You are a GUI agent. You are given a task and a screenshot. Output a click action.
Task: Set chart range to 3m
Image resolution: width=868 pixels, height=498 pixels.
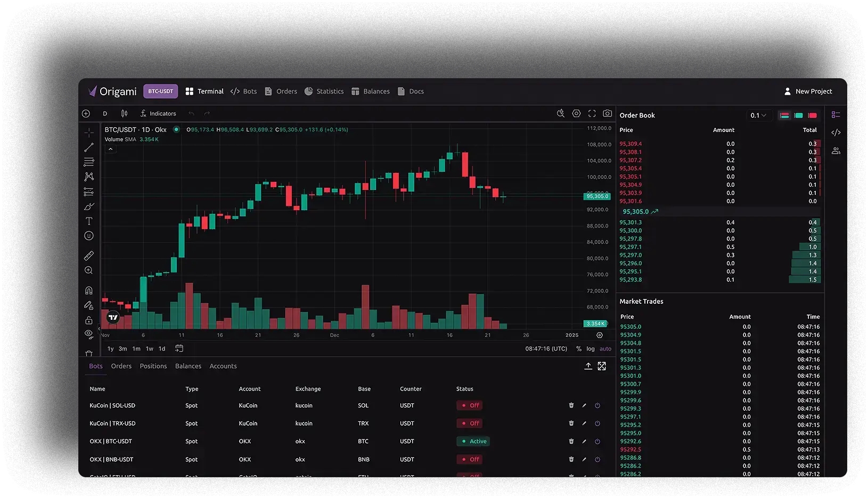click(x=123, y=349)
